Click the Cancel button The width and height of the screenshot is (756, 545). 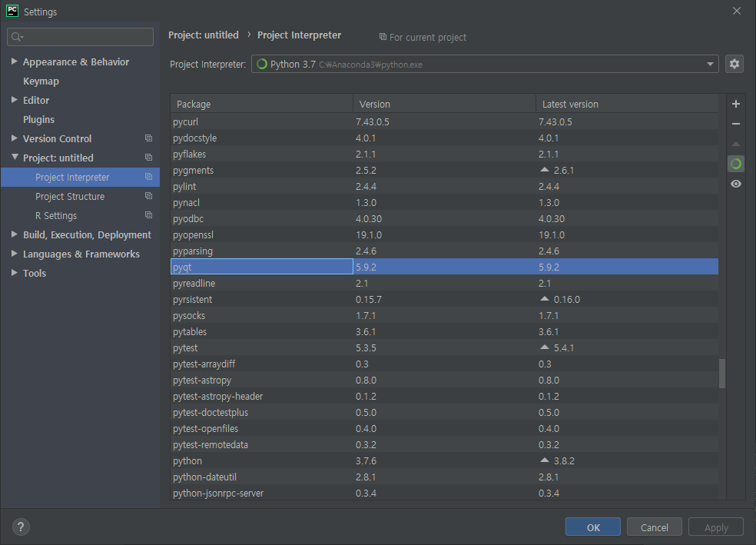(x=655, y=527)
